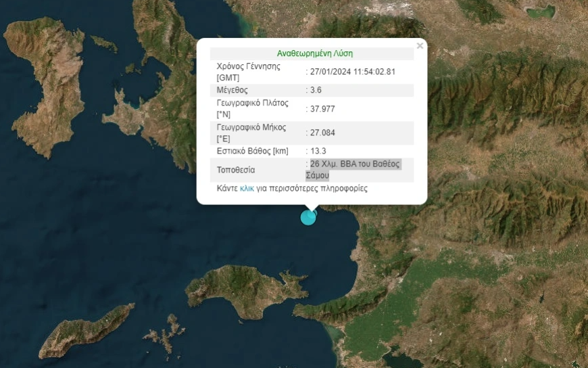This screenshot has width=588, height=368.
Task: Select the 'Αναθεωρημένη Λύση' popup header
Action: 315,53
